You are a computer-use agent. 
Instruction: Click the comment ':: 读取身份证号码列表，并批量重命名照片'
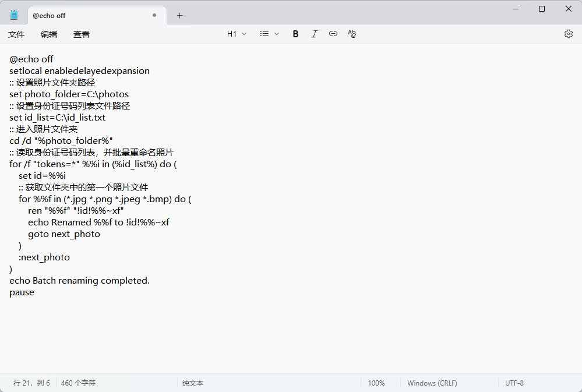(x=91, y=152)
